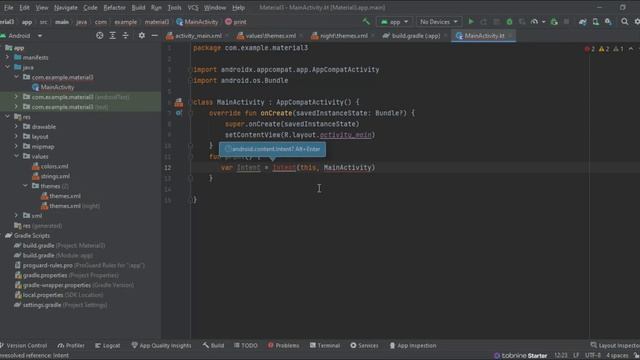Expand the manifests folder

pos(7,58)
